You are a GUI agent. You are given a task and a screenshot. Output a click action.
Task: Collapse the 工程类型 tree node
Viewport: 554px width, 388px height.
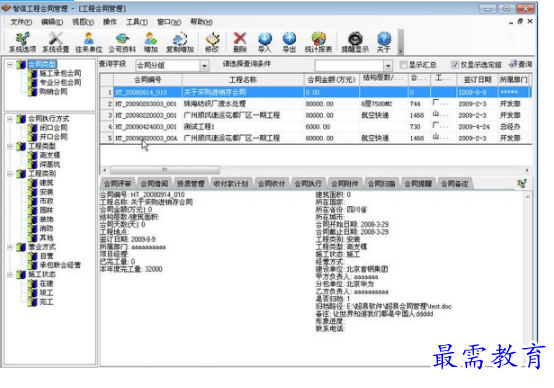[10, 146]
